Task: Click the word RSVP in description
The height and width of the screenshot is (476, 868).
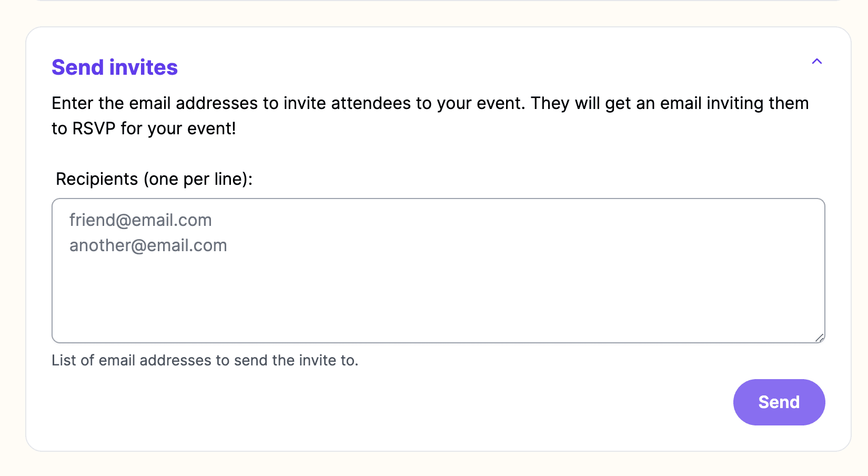Action: [x=94, y=128]
